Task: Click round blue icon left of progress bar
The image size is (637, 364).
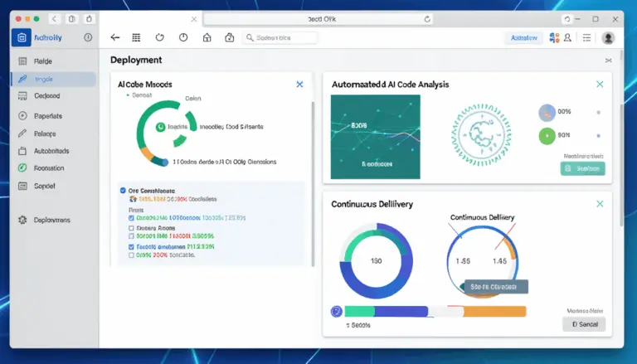Action: coord(337,312)
